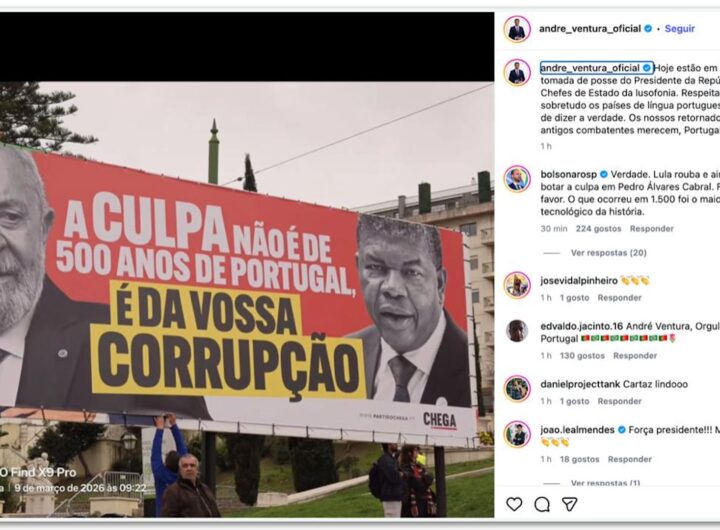Reply to edvaldo.jacinto.16's comment
720x530 pixels.
(x=635, y=355)
